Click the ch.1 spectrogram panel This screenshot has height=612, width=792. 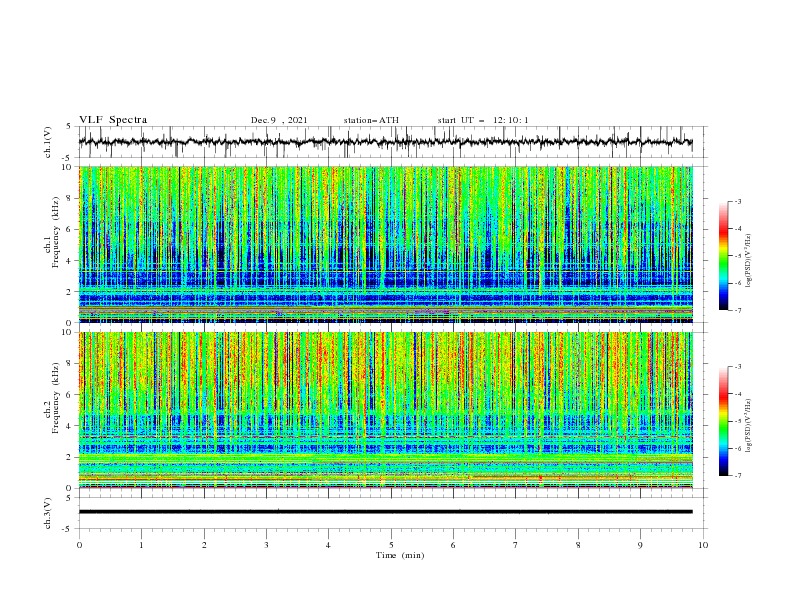[386, 244]
